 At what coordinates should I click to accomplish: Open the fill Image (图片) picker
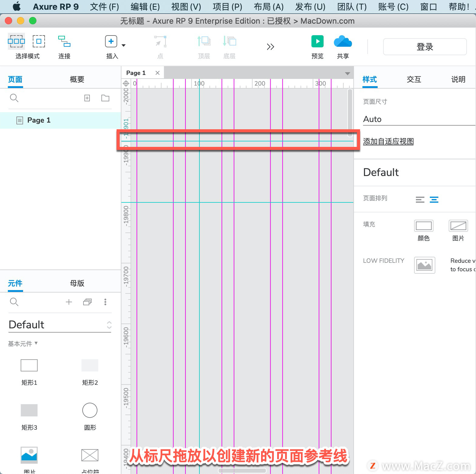(x=458, y=226)
